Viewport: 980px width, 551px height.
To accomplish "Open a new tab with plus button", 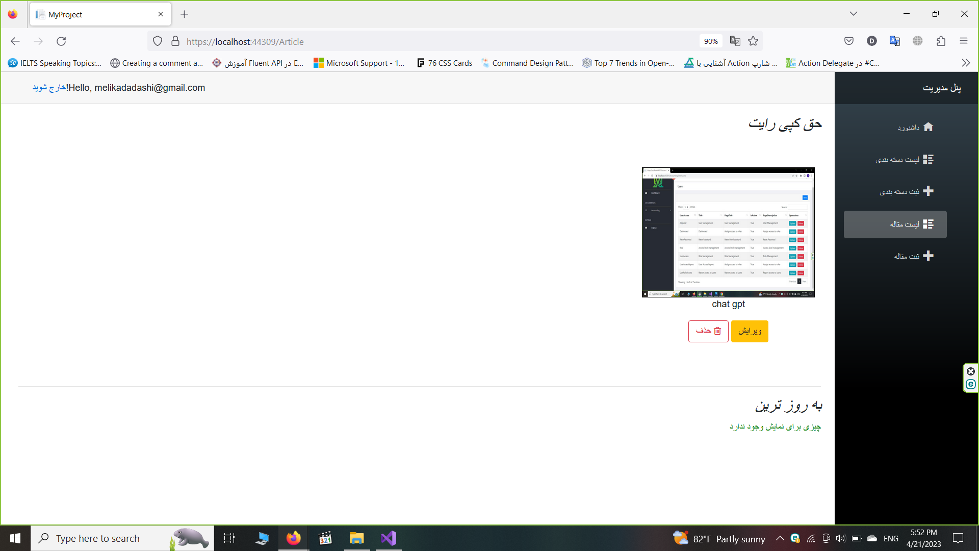I will [x=185, y=14].
